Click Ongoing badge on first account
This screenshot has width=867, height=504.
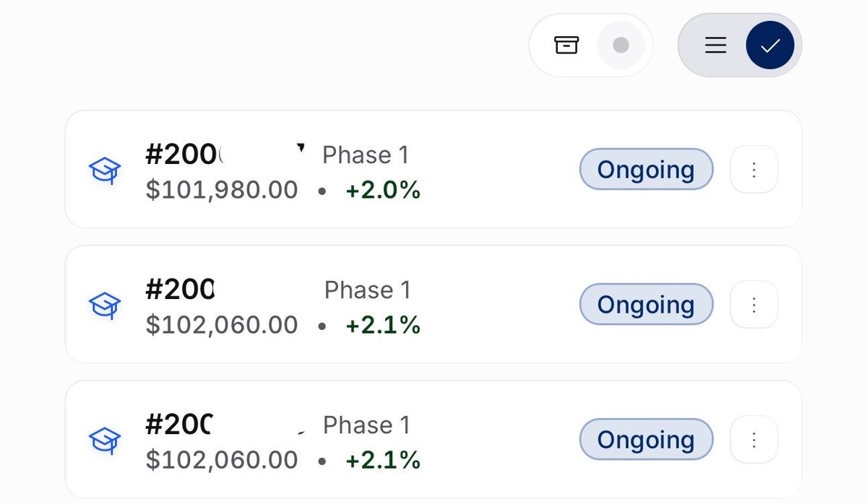tap(646, 170)
